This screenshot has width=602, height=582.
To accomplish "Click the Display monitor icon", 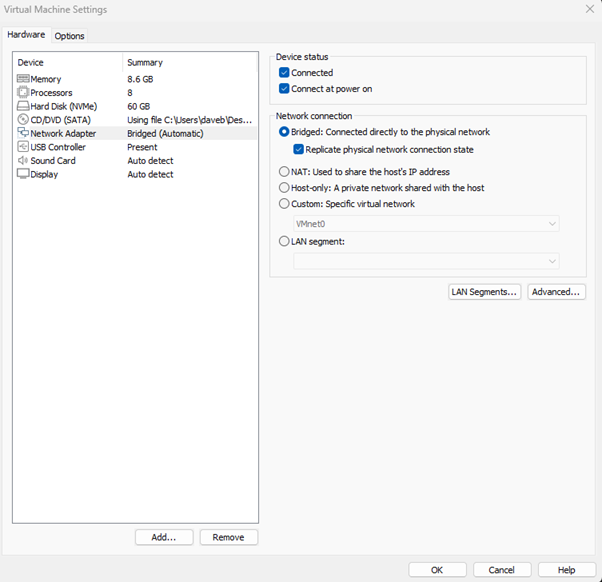I will [x=23, y=174].
